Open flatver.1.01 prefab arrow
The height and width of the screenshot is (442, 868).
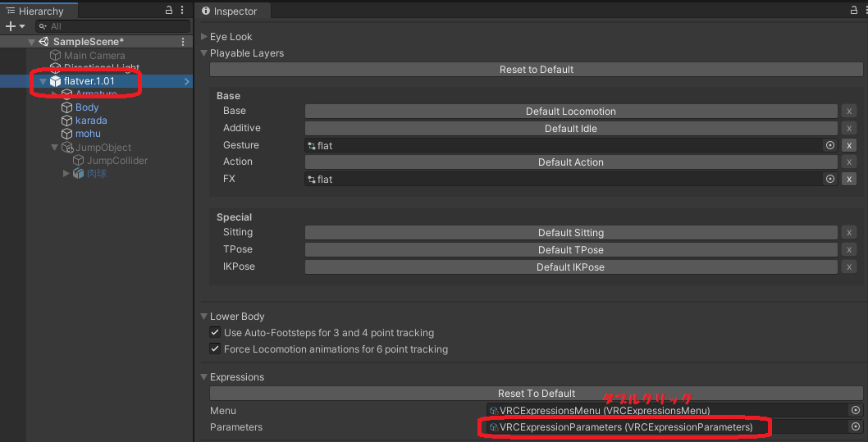[x=186, y=81]
